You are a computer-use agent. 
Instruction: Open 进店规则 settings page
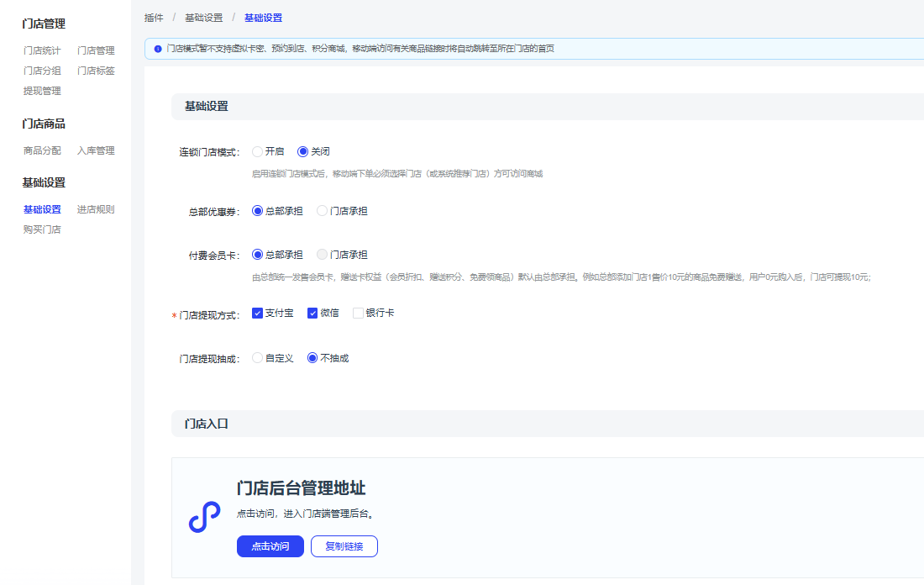pos(96,209)
